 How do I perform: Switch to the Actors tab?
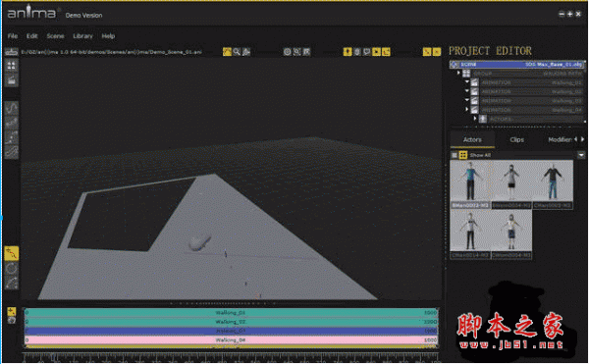472,139
